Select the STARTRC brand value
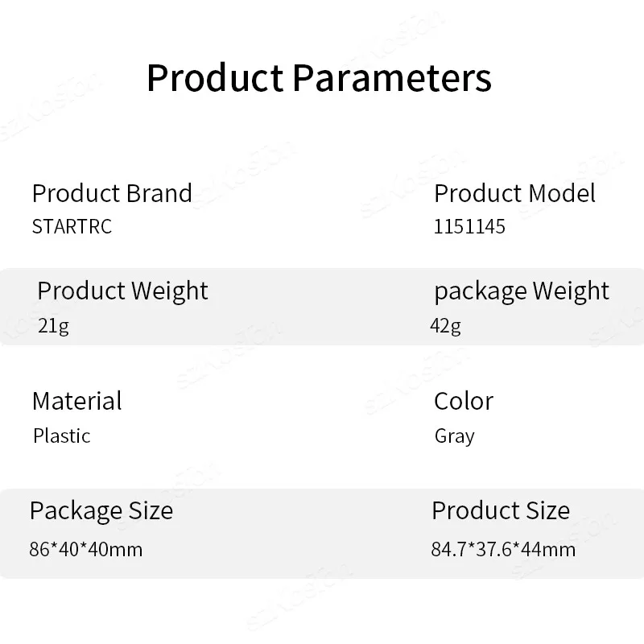Image resolution: width=644 pixels, height=644 pixels. pos(72,226)
